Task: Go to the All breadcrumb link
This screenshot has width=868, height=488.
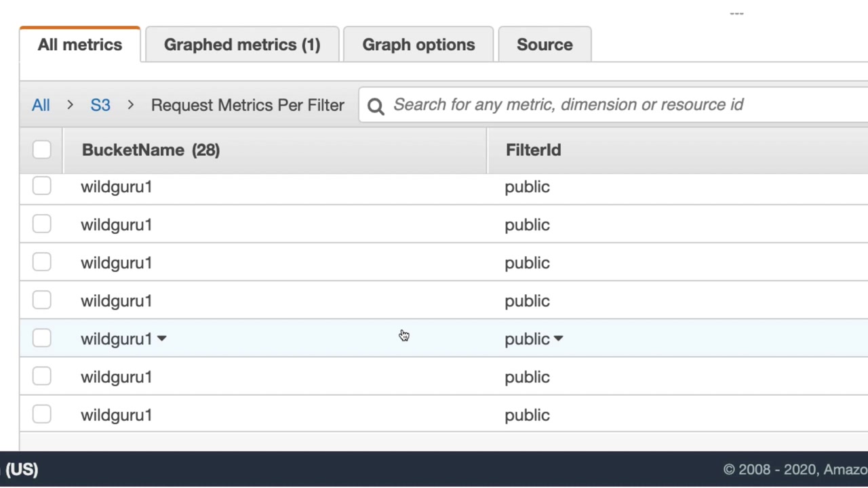Action: 41,105
